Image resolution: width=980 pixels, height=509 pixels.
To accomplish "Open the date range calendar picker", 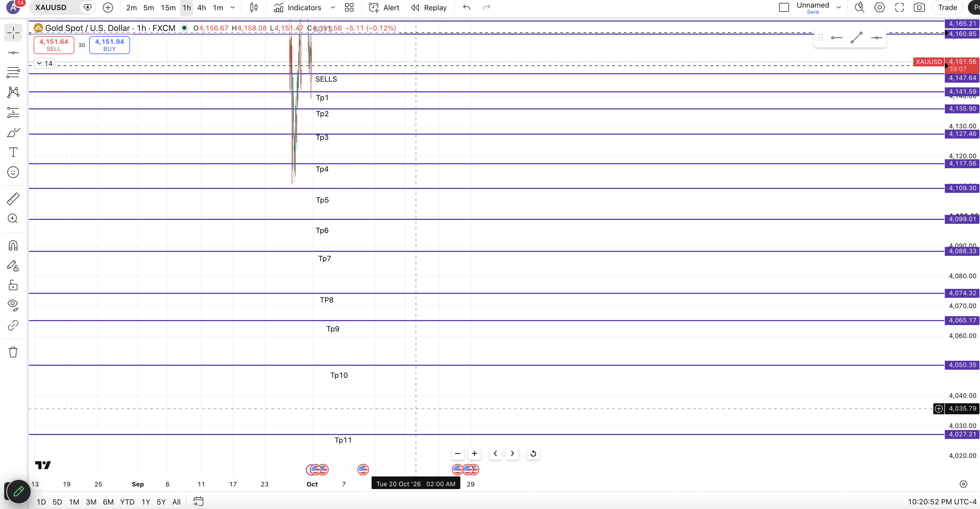I will [x=198, y=501].
